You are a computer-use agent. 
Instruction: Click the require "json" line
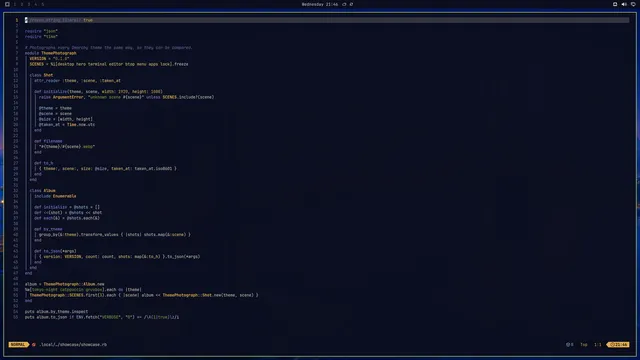pos(41,31)
